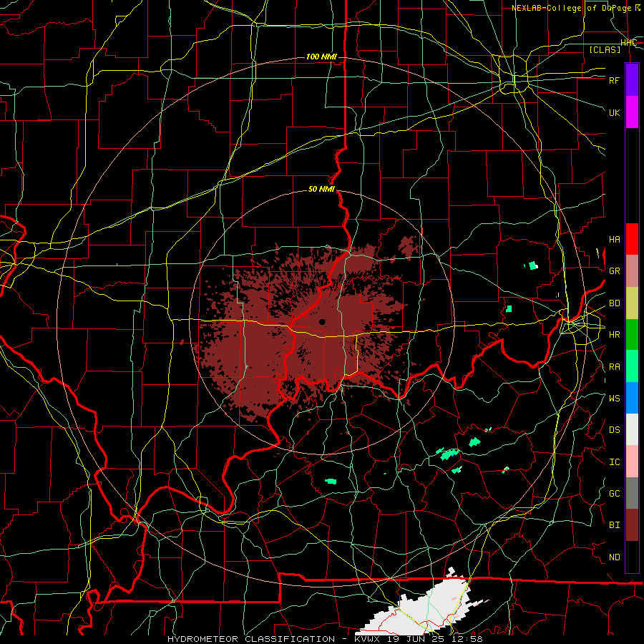Click the "IC" legend label
This screenshot has height=644, width=644.
coord(615,462)
